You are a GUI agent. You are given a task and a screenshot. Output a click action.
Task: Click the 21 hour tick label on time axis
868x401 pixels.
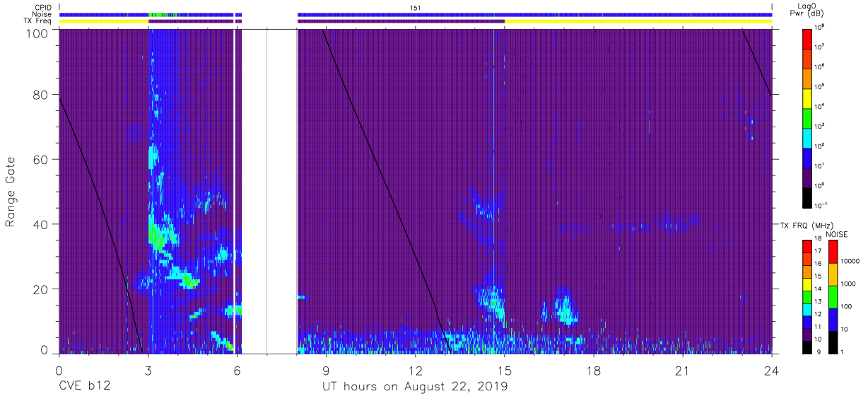683,370
